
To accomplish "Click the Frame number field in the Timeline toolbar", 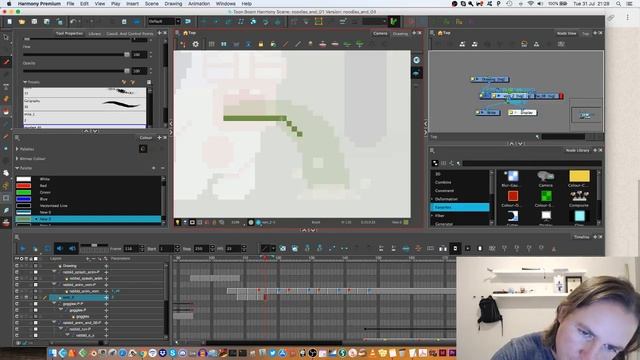I will (x=131, y=249).
